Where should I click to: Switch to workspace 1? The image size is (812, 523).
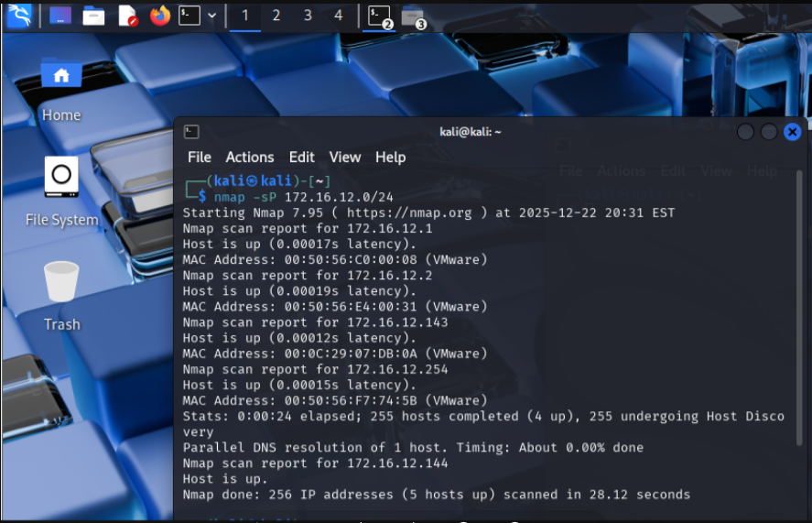244,16
